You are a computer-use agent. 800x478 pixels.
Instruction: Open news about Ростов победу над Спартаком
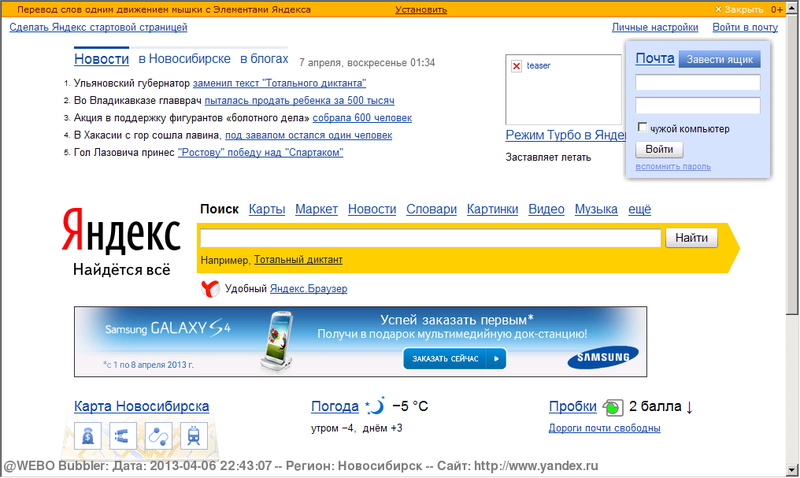point(260,153)
